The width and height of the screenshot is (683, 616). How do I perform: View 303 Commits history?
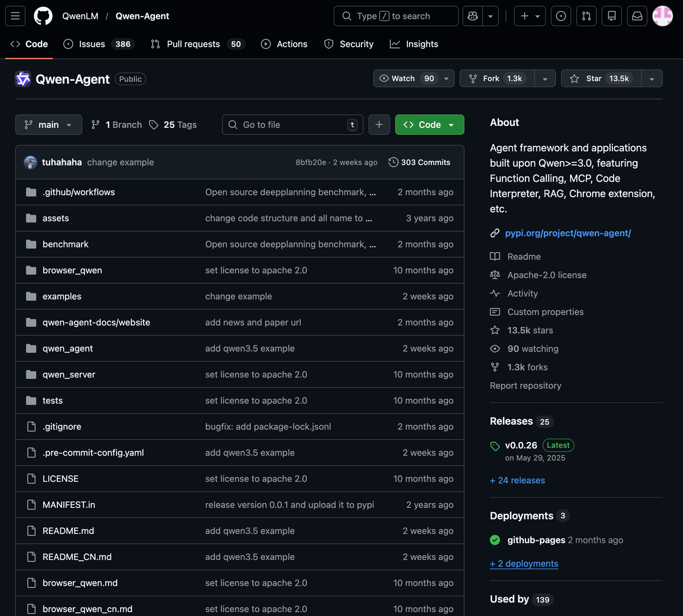click(x=419, y=162)
